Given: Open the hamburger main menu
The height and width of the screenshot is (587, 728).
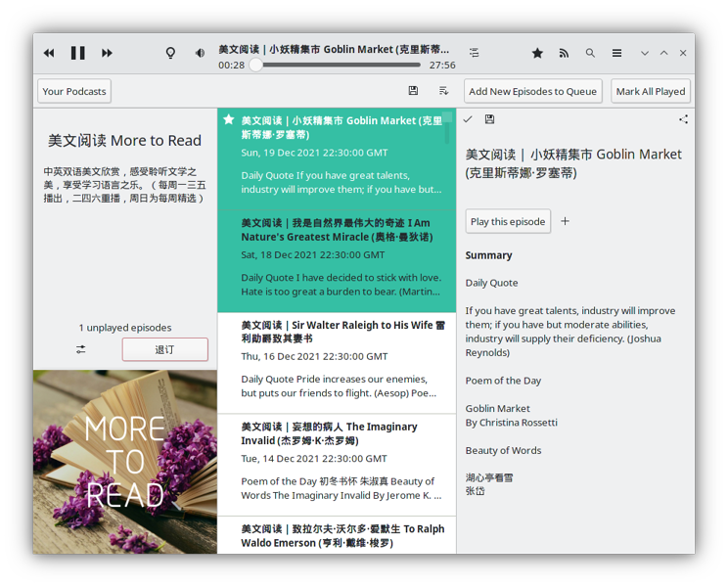Looking at the screenshot, I should [616, 53].
